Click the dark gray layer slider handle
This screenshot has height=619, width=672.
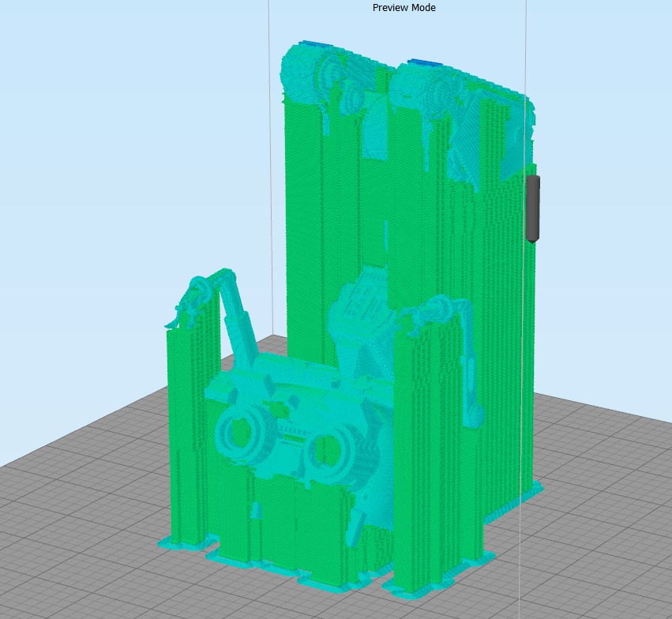(x=533, y=209)
